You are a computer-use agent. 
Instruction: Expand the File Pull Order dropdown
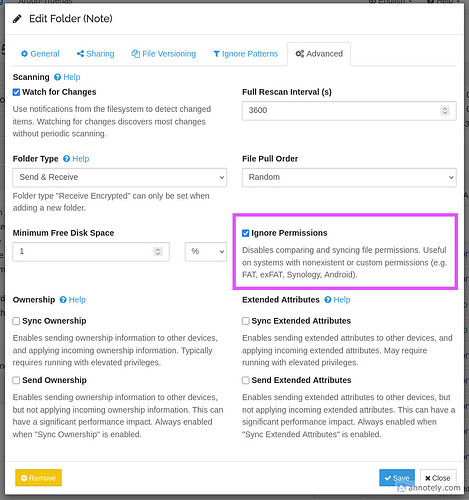349,177
